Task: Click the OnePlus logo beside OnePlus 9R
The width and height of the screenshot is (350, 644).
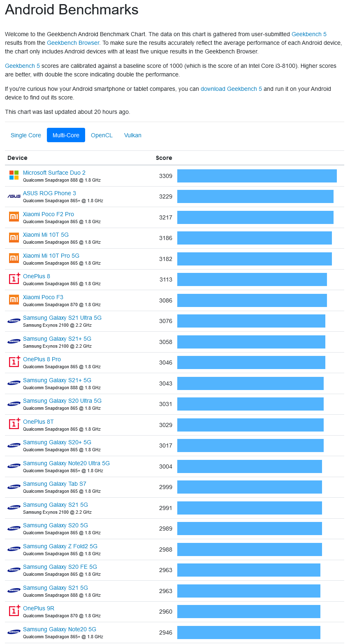Action: [14, 611]
